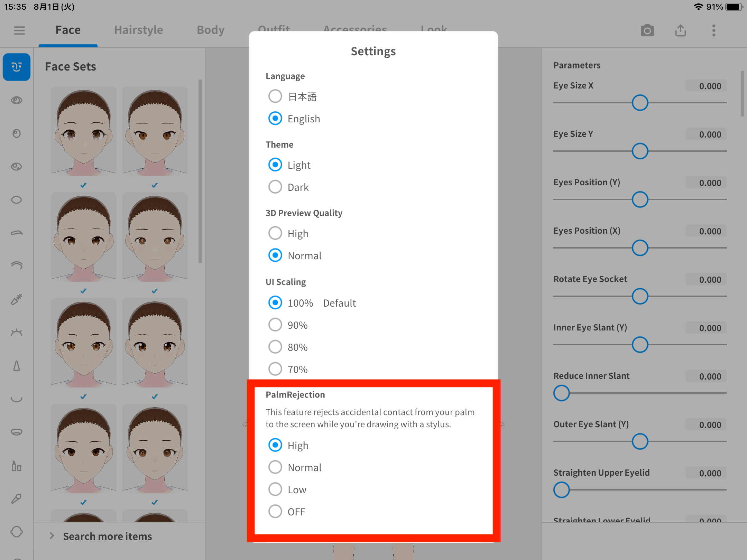The width and height of the screenshot is (747, 560).
Task: Select the mouth editing icon in the sidebar
Action: 16,399
